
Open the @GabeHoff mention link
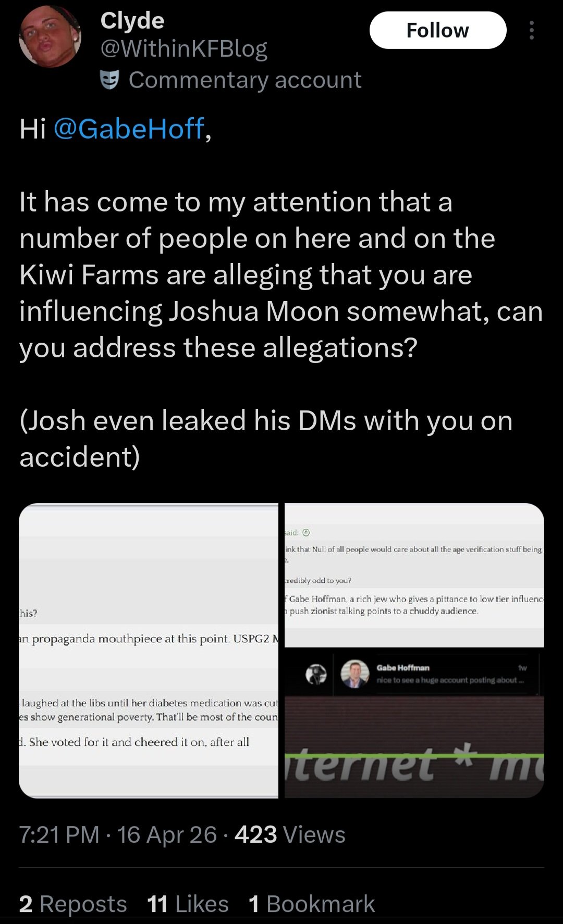[129, 129]
